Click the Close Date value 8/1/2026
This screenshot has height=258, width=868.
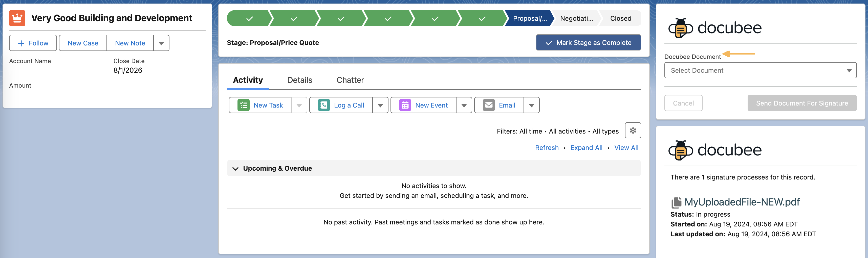point(128,70)
